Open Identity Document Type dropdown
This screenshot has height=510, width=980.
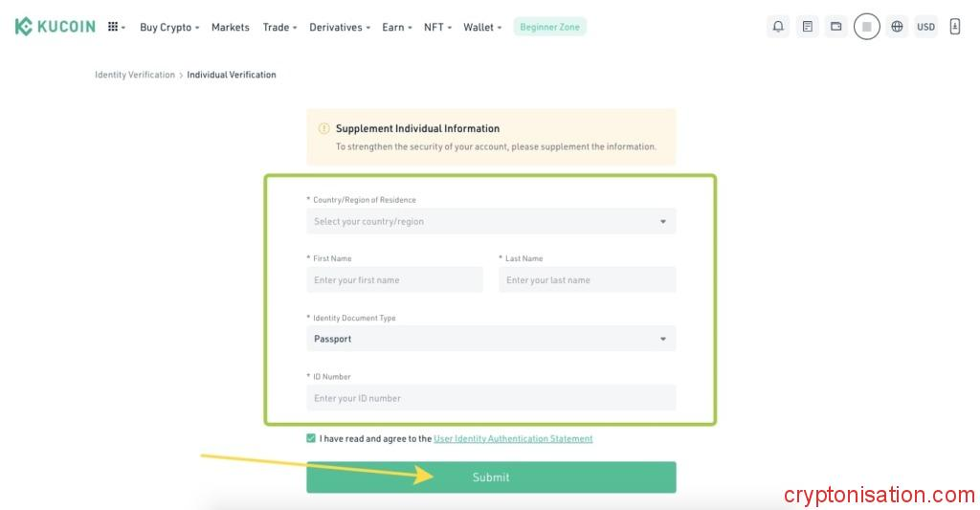tap(490, 339)
